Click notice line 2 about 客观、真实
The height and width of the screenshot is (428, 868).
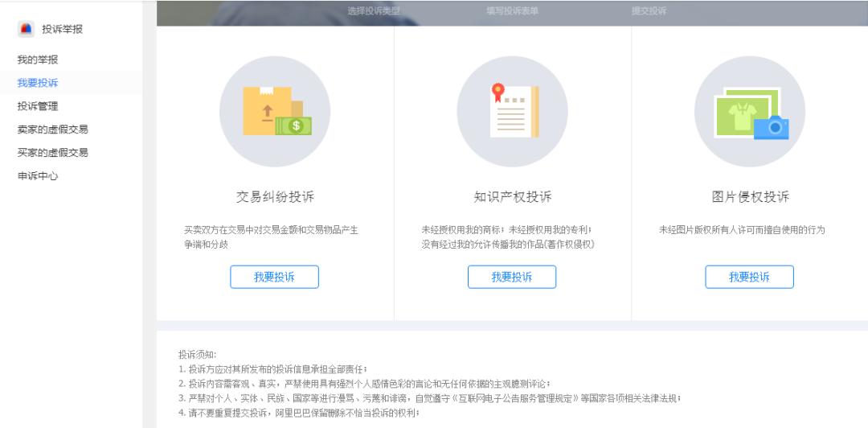tap(364, 384)
